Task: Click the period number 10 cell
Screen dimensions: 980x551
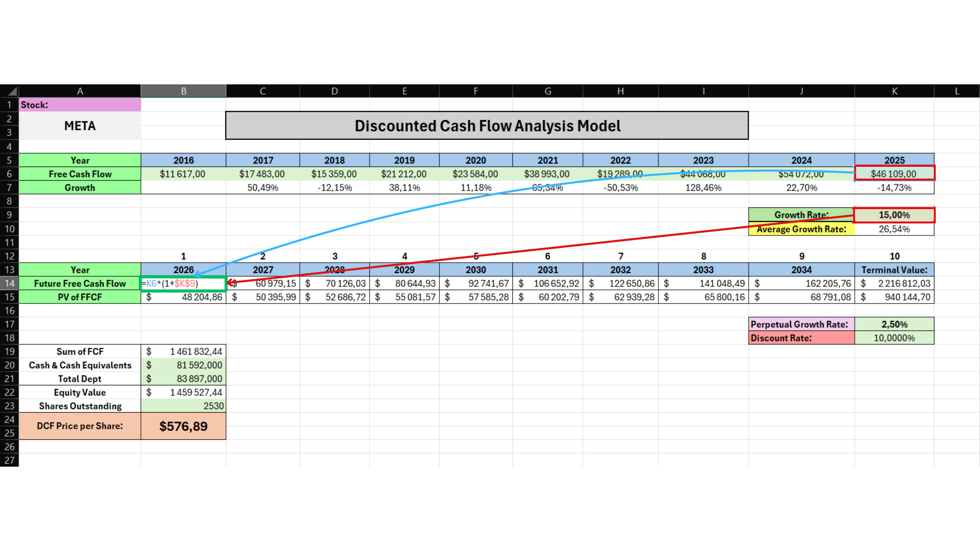Action: click(x=894, y=256)
